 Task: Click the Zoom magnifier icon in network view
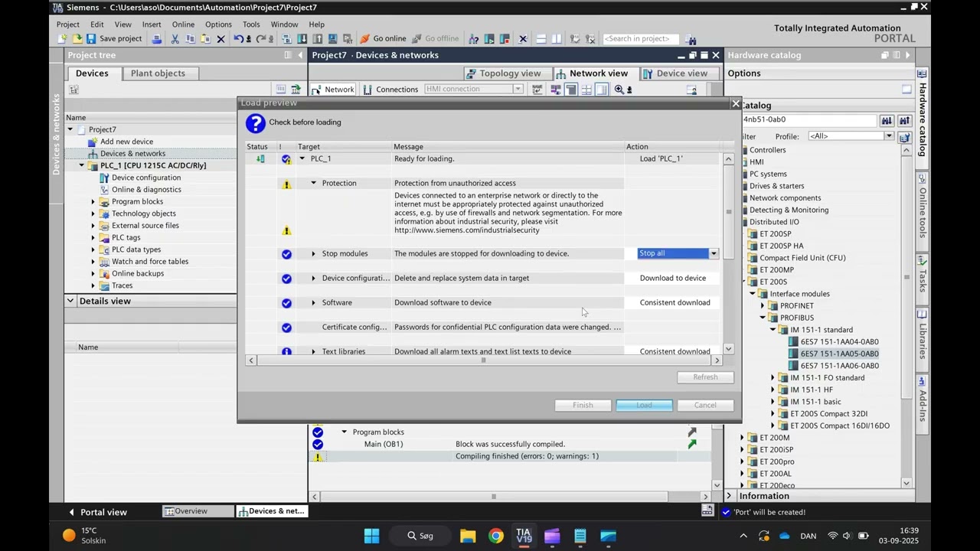pyautogui.click(x=619, y=90)
